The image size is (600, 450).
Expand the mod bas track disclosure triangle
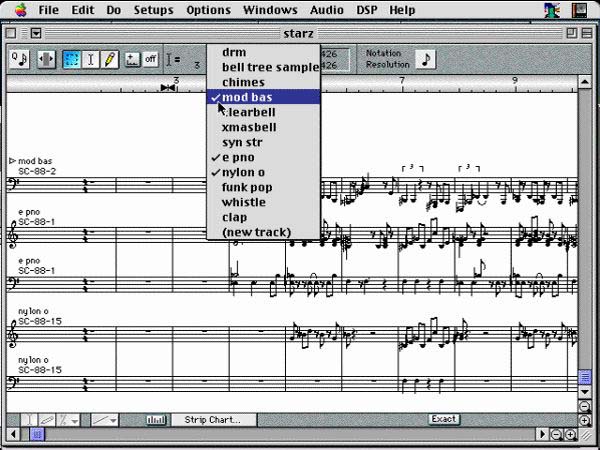(12, 160)
